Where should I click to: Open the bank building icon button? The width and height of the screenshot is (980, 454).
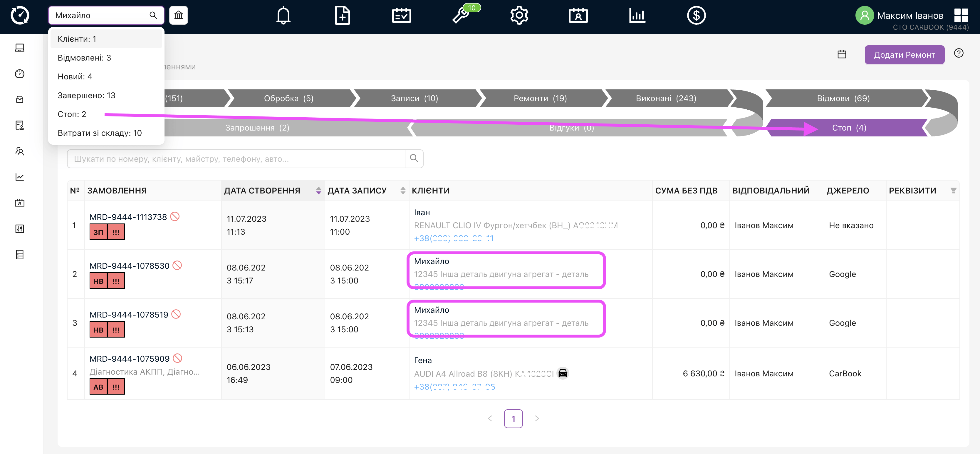178,15
